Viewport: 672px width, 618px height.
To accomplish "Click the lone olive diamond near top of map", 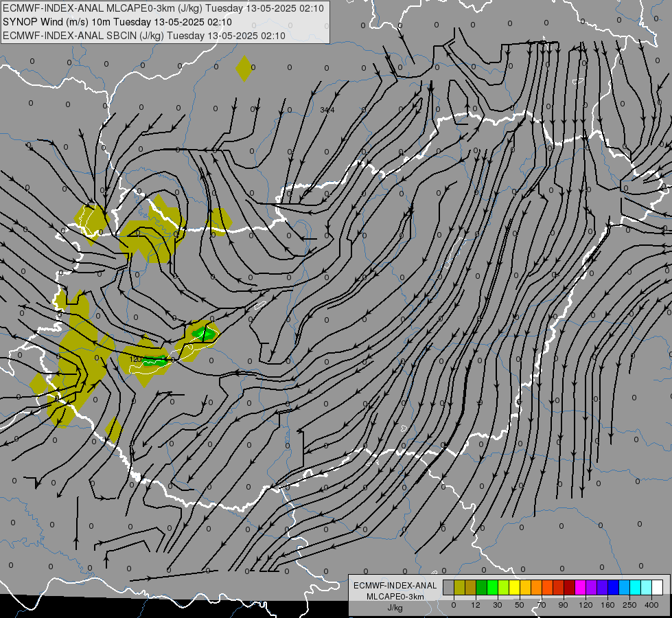I will (244, 69).
